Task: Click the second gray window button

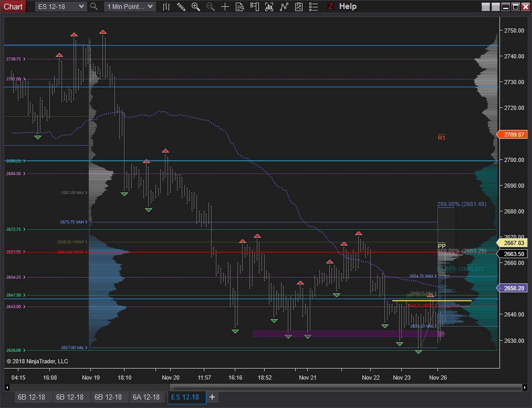Action: [495, 7]
